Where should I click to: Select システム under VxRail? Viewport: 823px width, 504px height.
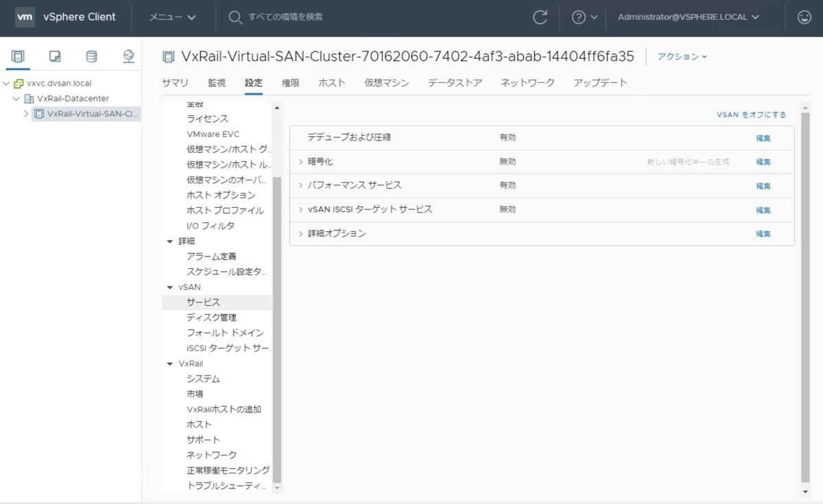203,379
